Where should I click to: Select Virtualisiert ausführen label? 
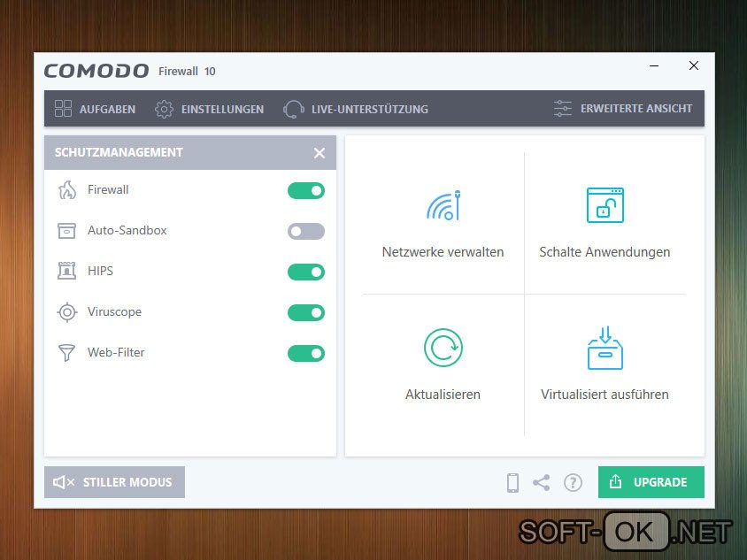(x=605, y=395)
